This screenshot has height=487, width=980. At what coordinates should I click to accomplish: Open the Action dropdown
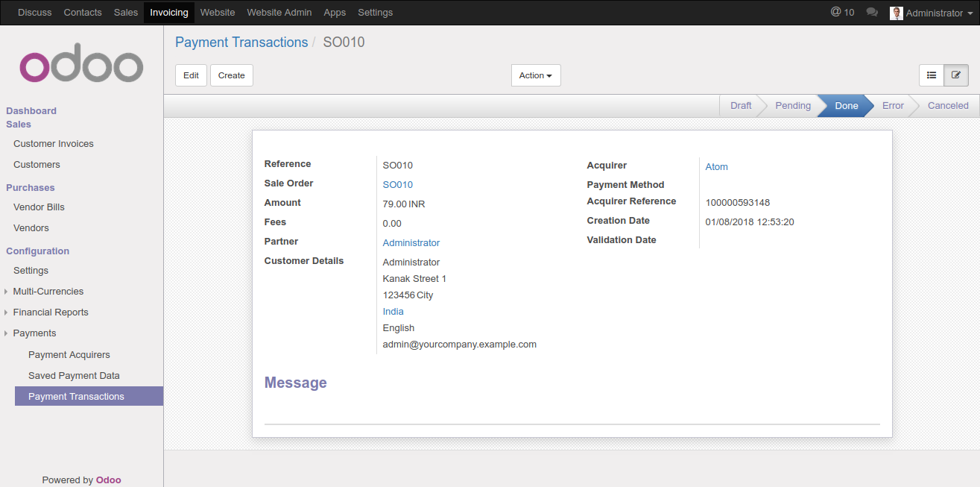(536, 75)
